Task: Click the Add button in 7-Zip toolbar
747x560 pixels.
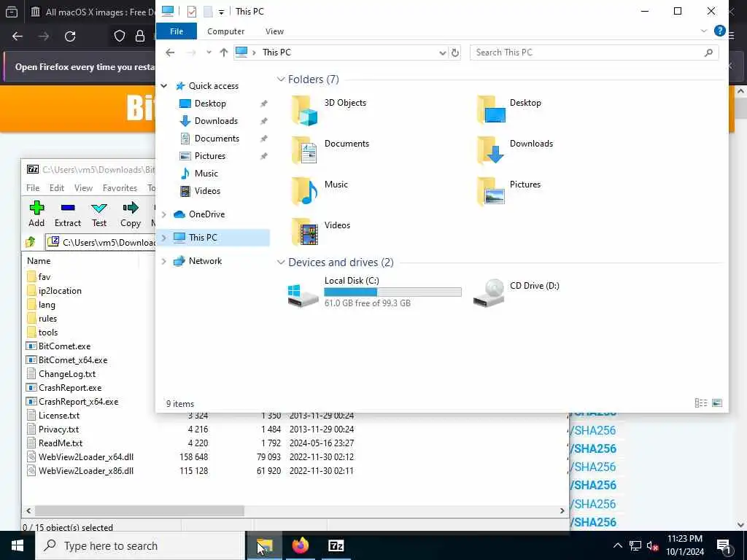Action: tap(36, 214)
